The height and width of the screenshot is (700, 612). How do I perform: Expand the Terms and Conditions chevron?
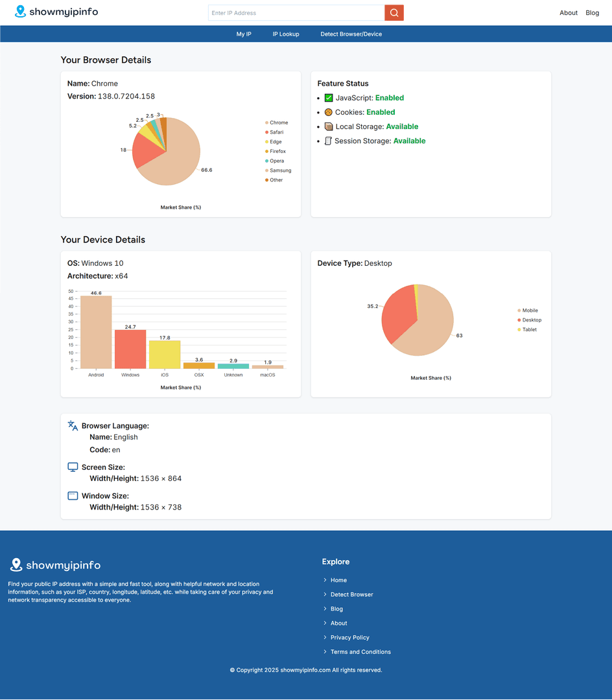coord(325,652)
